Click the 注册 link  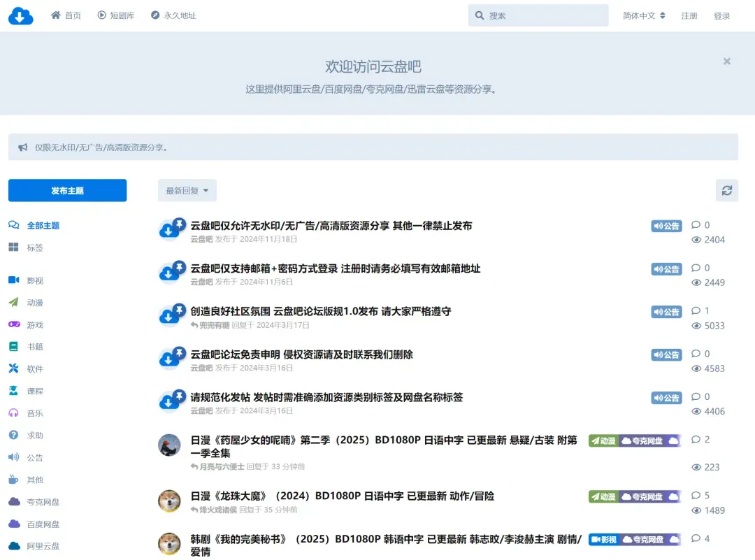click(x=689, y=15)
